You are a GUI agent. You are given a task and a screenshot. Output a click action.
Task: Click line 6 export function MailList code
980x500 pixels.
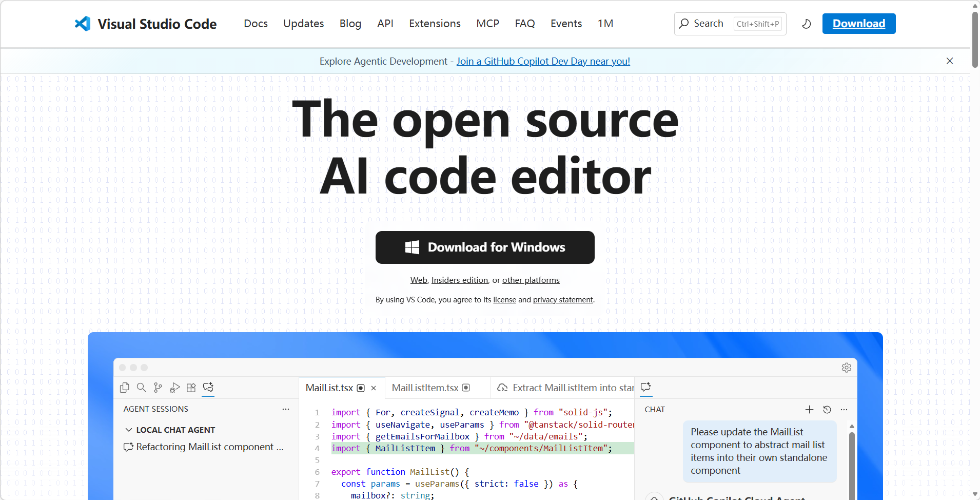[400, 472]
